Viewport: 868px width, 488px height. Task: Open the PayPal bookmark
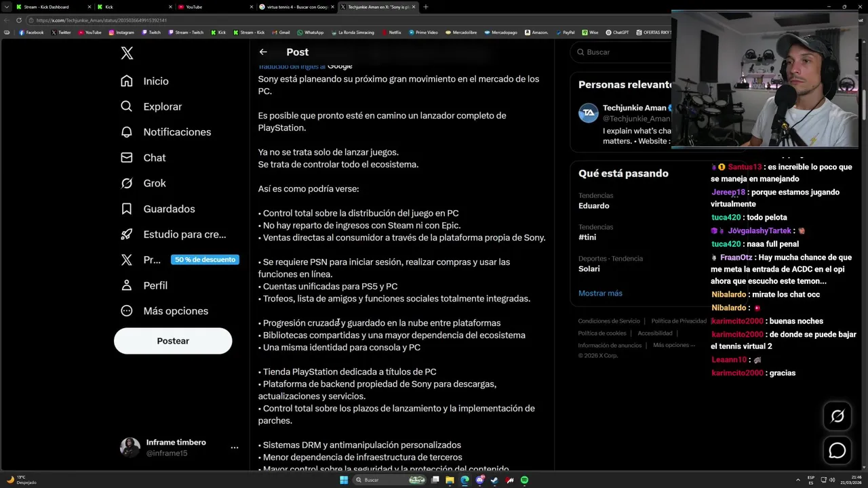pyautogui.click(x=565, y=32)
